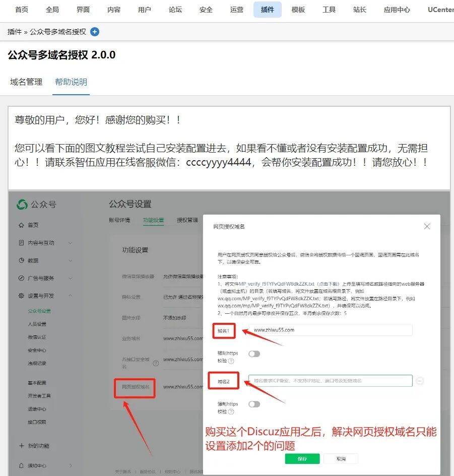Click the 内容与互动 sidebar icon
The image size is (454, 476).
coord(20,243)
